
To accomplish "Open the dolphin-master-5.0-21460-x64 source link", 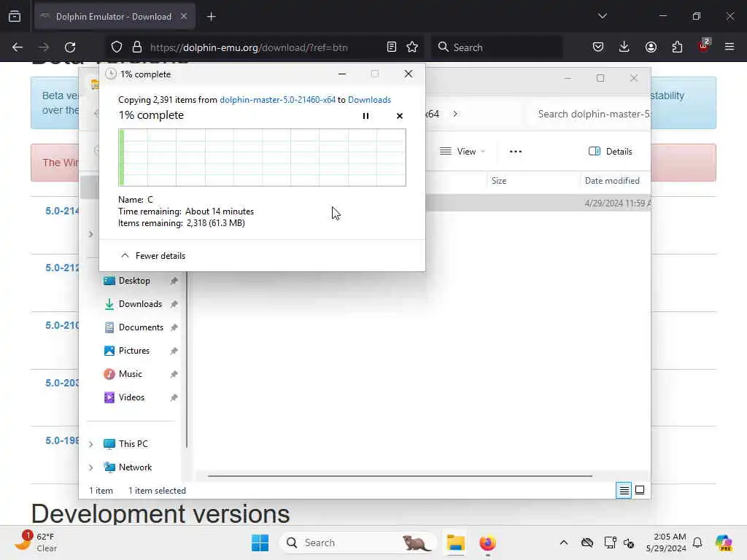I will (x=277, y=99).
